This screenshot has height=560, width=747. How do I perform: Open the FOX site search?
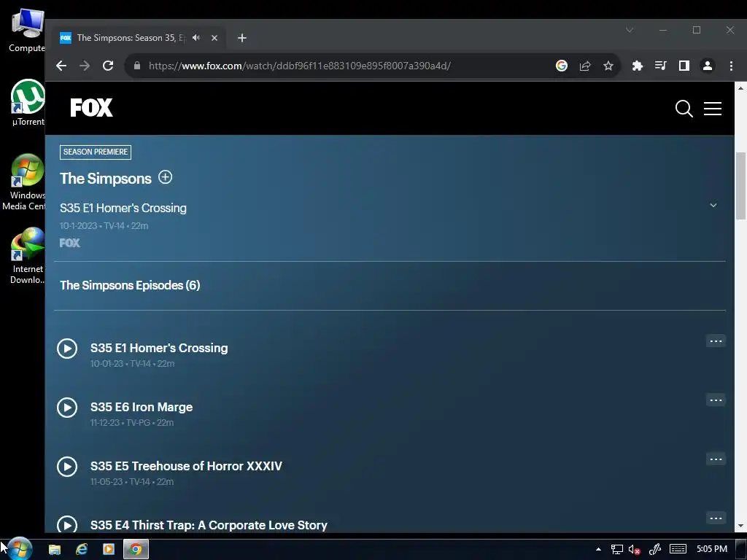pos(684,109)
